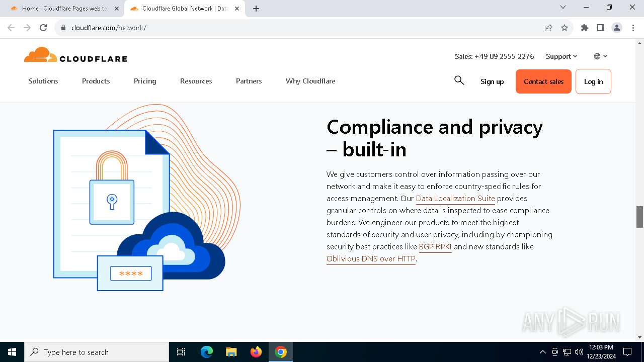Open the Oblivious DNS over HTTP link
This screenshot has height=362, width=644.
[x=371, y=259]
